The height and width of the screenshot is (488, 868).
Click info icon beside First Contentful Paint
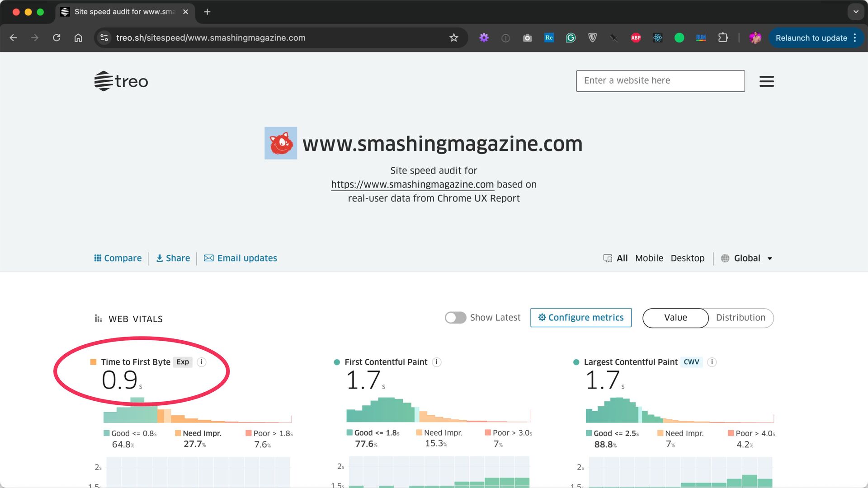(x=437, y=362)
